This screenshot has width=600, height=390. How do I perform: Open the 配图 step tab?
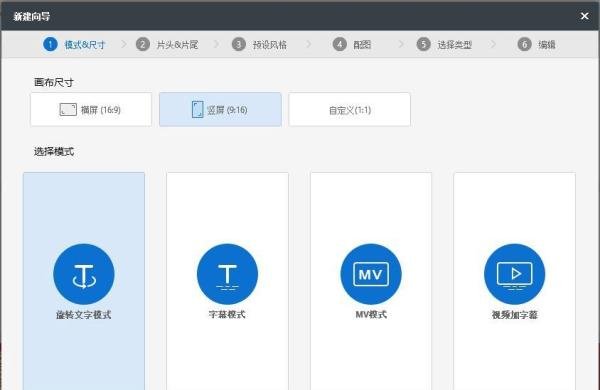pos(352,44)
